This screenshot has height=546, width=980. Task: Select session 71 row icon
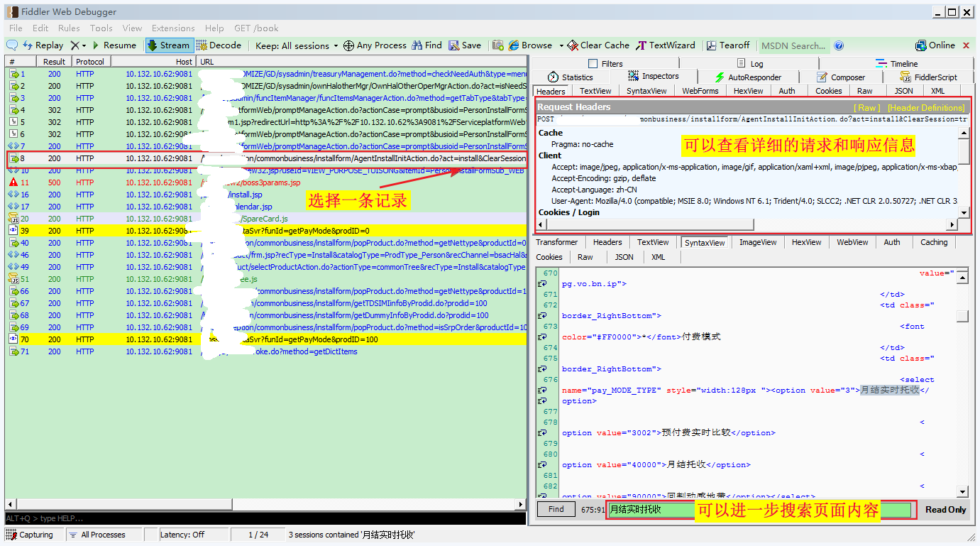click(x=13, y=351)
